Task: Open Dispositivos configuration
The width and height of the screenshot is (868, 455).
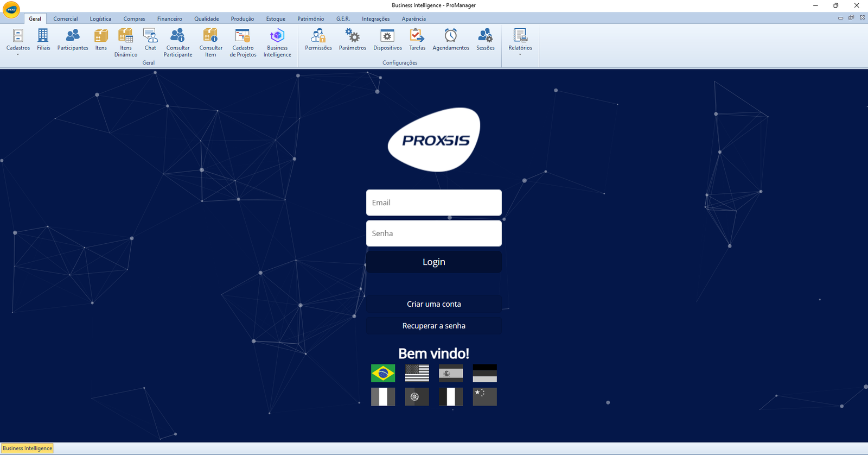Action: point(387,40)
